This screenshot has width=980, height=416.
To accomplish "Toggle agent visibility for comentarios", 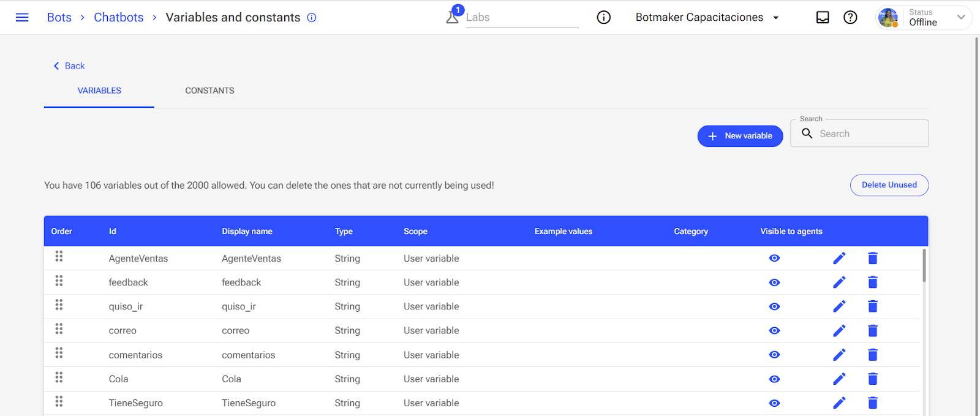I will 774,355.
